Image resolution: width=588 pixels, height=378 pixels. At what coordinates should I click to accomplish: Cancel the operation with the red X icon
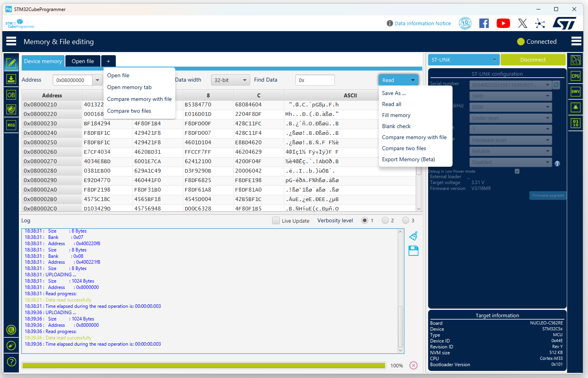(x=414, y=365)
